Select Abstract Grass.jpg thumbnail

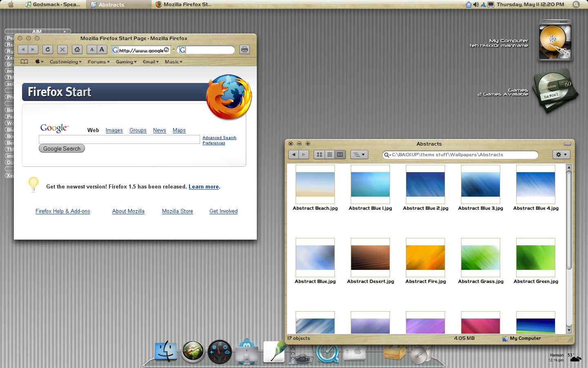[x=481, y=258]
